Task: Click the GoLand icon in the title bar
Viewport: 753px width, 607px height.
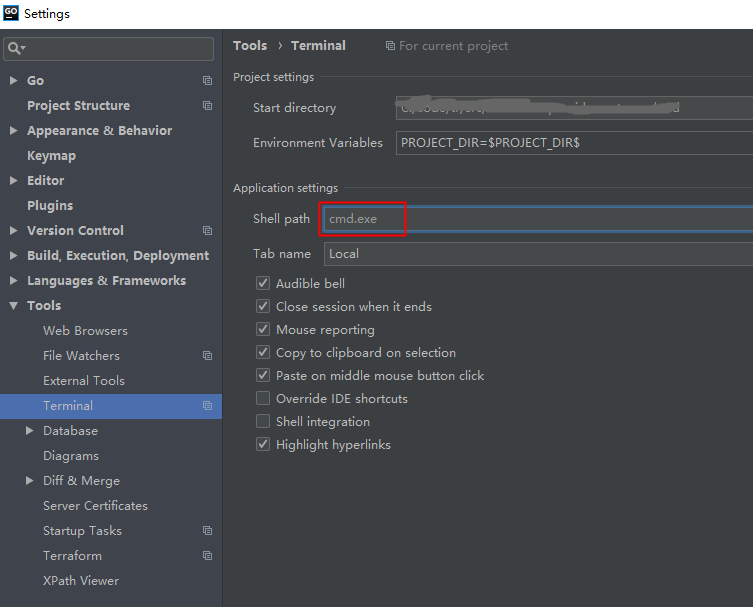Action: 11,13
